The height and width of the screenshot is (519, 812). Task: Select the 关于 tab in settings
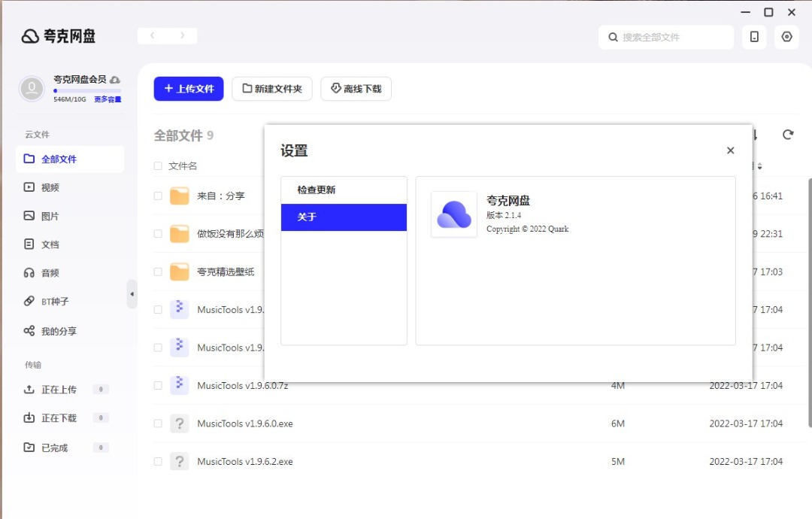[344, 217]
